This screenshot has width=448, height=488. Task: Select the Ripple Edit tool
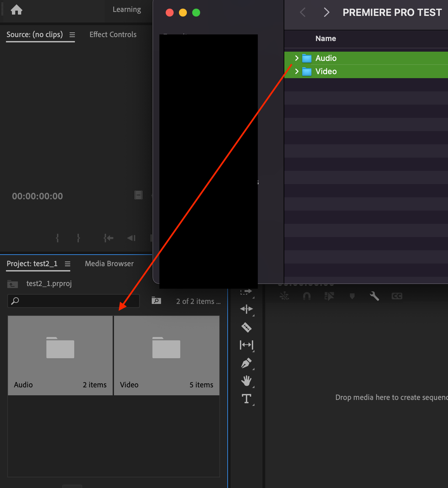246,309
